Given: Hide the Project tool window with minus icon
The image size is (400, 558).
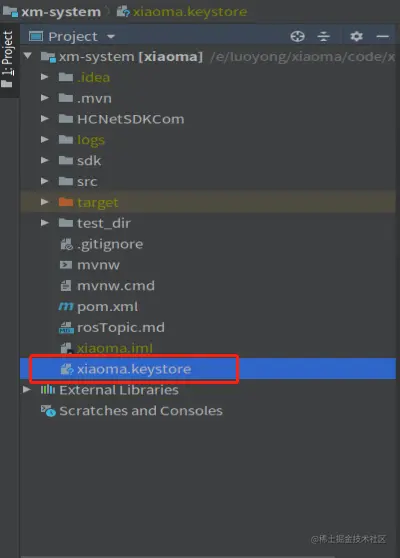Looking at the screenshot, I should 383,36.
